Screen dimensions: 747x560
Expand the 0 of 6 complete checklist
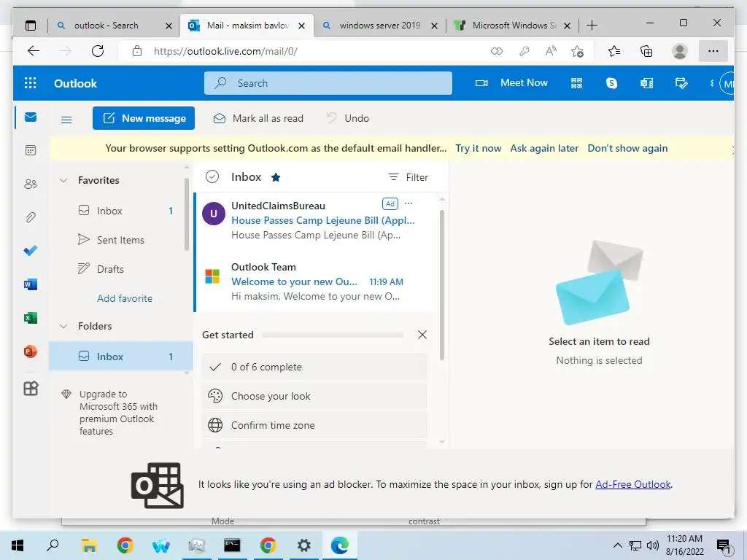pos(314,367)
